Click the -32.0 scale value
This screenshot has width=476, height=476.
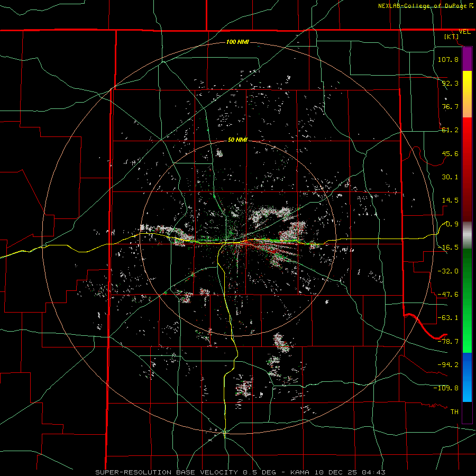pyautogui.click(x=448, y=271)
